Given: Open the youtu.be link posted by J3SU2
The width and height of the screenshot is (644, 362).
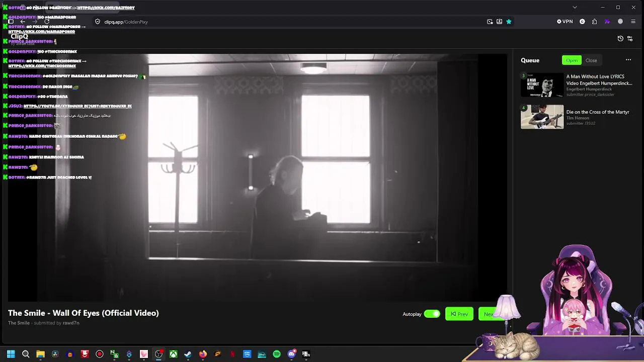Looking at the screenshot, I should [x=77, y=106].
